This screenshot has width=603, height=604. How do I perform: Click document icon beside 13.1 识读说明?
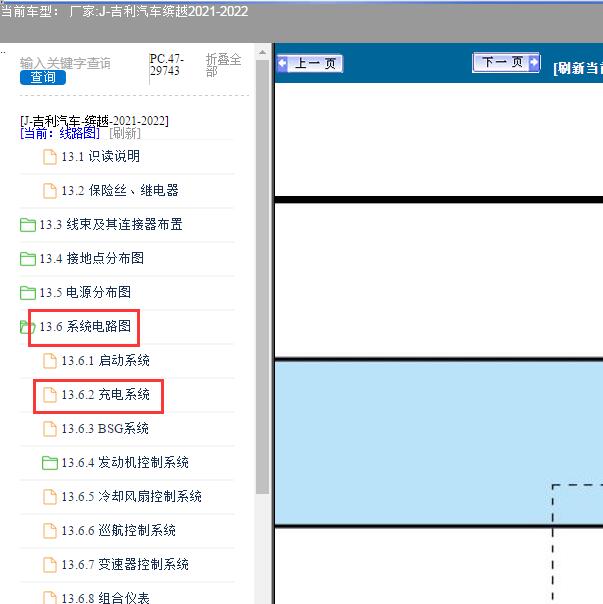50,157
